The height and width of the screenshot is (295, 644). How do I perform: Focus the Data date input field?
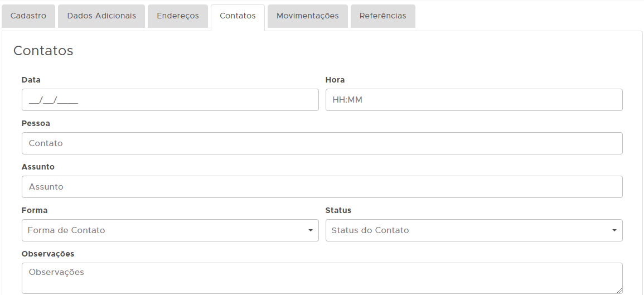pyautogui.click(x=170, y=100)
